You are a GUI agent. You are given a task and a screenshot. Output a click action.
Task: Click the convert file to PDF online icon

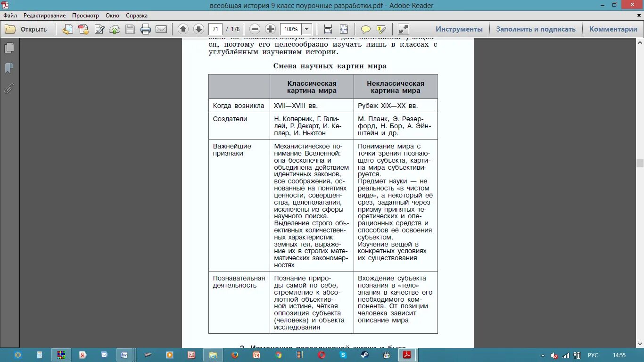coord(68,29)
